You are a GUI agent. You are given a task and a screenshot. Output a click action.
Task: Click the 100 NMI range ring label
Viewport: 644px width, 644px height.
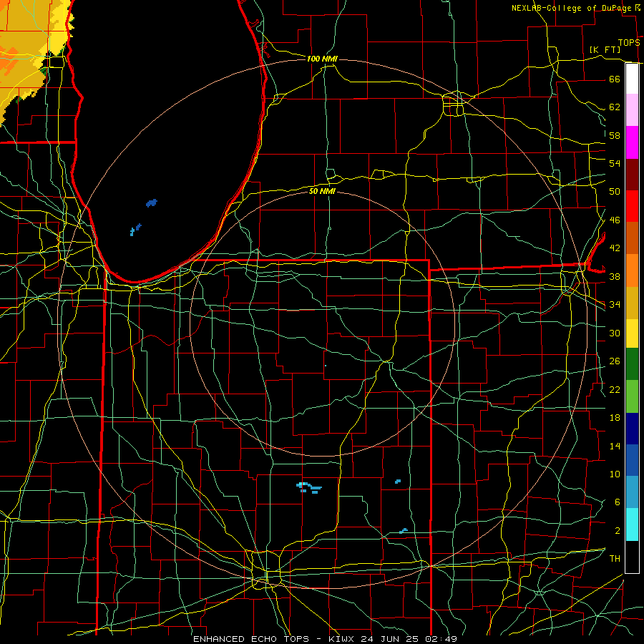322,59
